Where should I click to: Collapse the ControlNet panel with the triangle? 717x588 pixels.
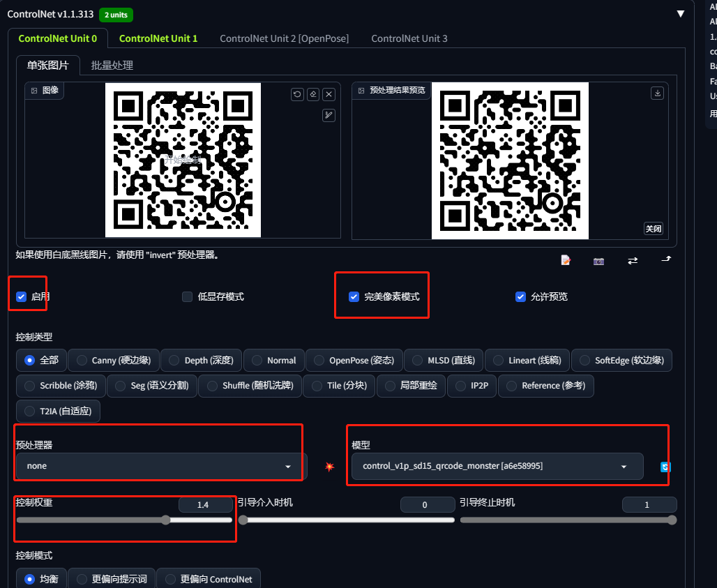(x=681, y=14)
